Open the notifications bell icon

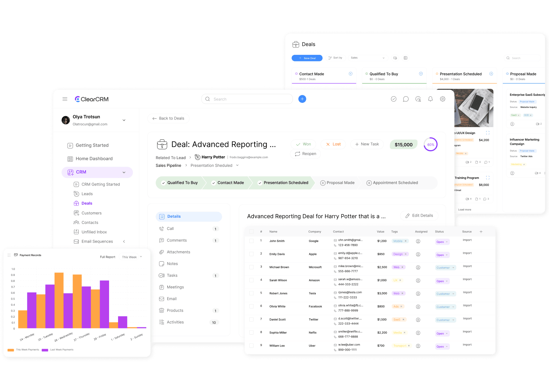point(430,99)
